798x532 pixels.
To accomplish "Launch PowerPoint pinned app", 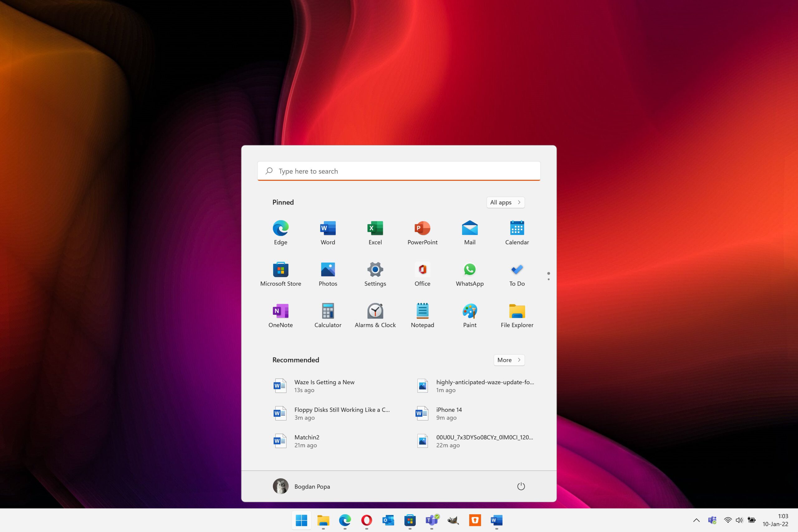I will pos(422,233).
